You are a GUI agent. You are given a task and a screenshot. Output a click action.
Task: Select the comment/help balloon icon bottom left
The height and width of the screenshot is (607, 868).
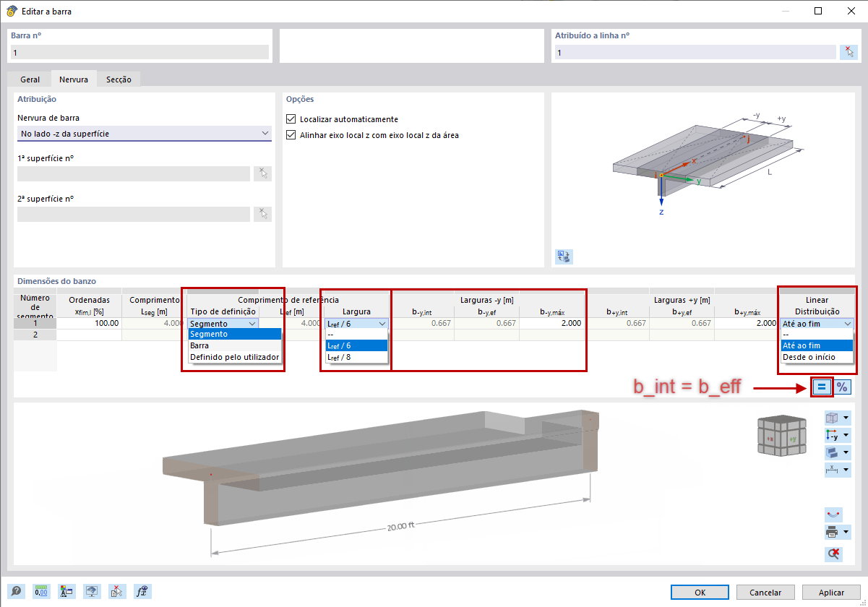click(x=16, y=591)
